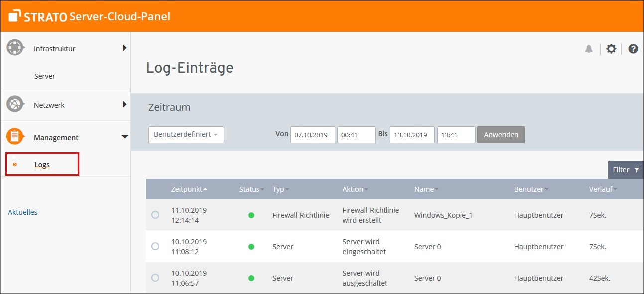Select the Server wird eingeschaltet entry radio button
Screen dimensions: 644x294
(x=155, y=246)
